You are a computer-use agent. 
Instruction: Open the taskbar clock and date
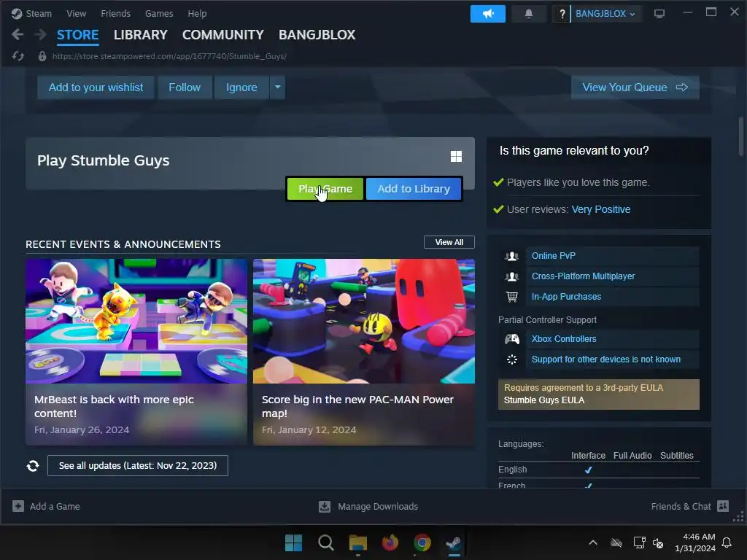point(695,542)
